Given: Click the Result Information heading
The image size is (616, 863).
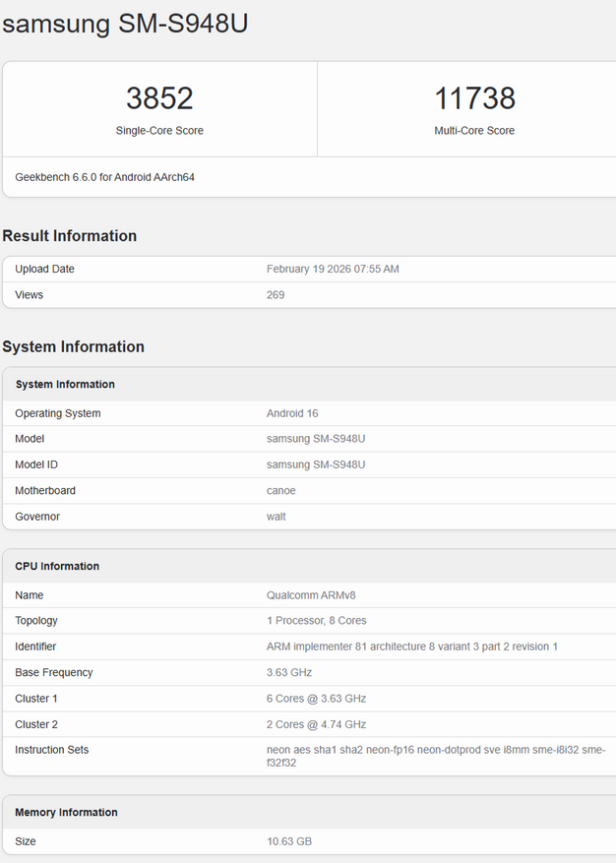Looking at the screenshot, I should (x=70, y=236).
